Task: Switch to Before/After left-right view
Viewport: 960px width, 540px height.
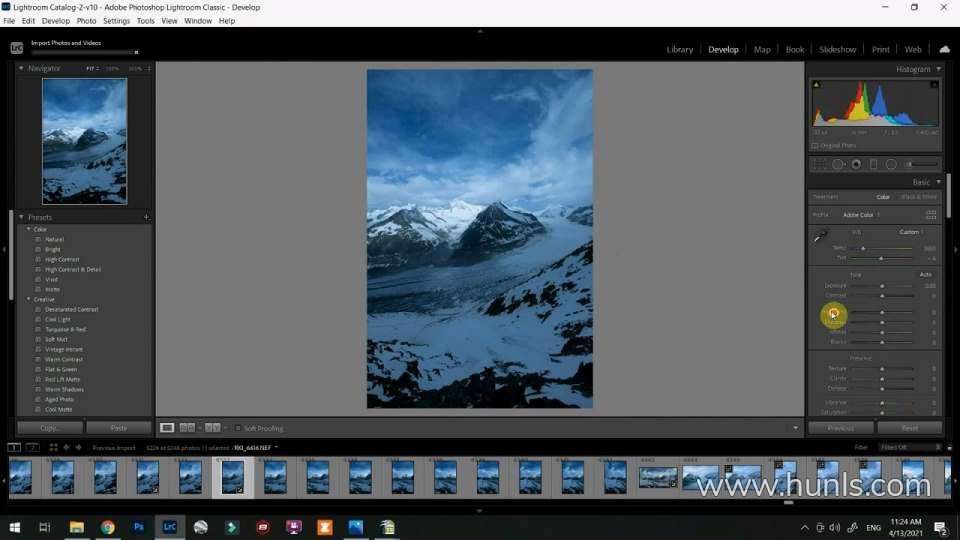Action: pos(187,427)
